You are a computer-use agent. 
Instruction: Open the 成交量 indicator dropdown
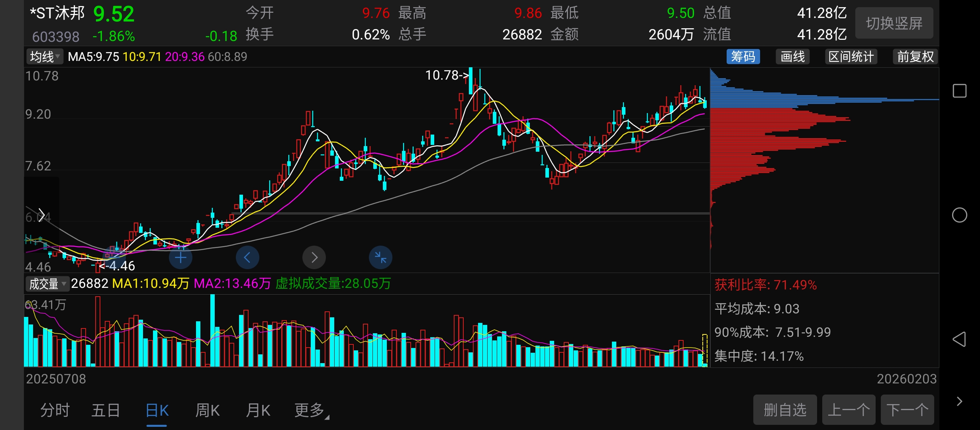tap(47, 283)
